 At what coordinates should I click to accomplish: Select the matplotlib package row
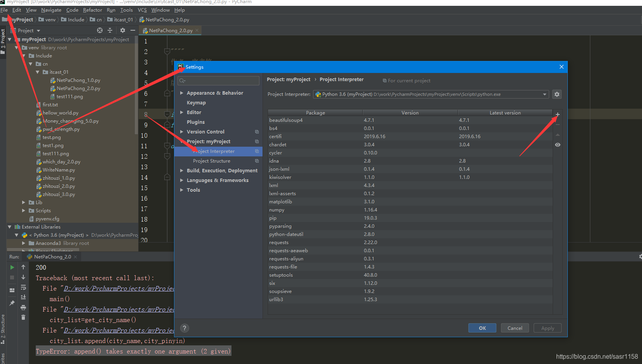410,202
